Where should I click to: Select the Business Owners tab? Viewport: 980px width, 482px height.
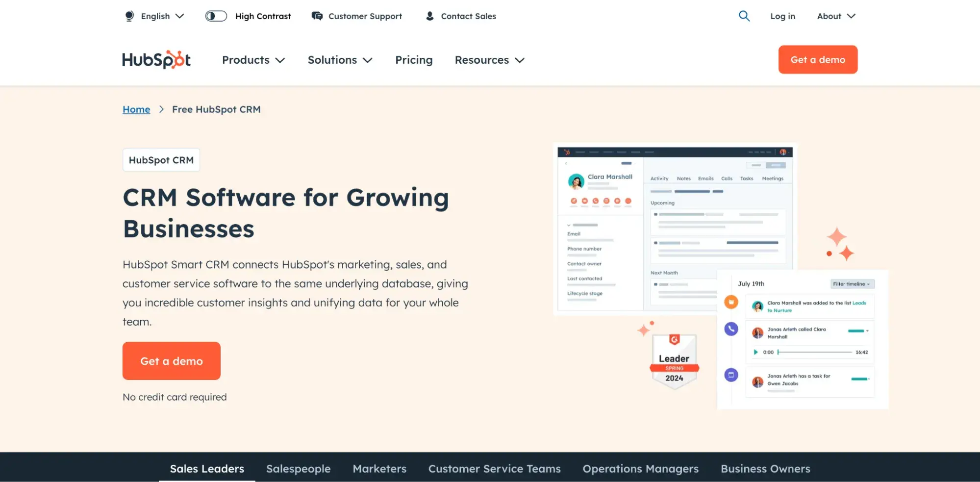point(765,469)
